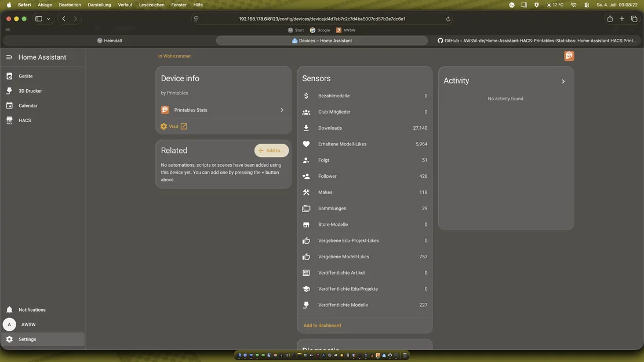Click the Sammlungen collections icon
Image resolution: width=644 pixels, height=362 pixels.
coord(306,209)
